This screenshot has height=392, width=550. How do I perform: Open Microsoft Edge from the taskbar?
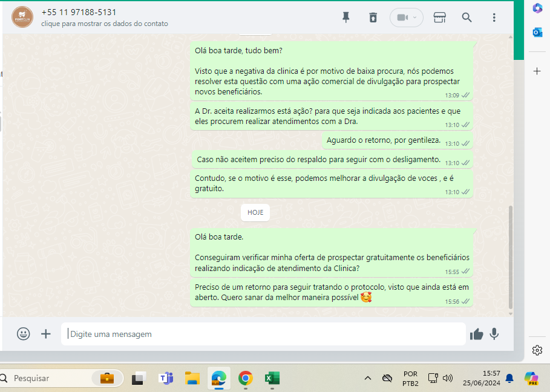219,378
